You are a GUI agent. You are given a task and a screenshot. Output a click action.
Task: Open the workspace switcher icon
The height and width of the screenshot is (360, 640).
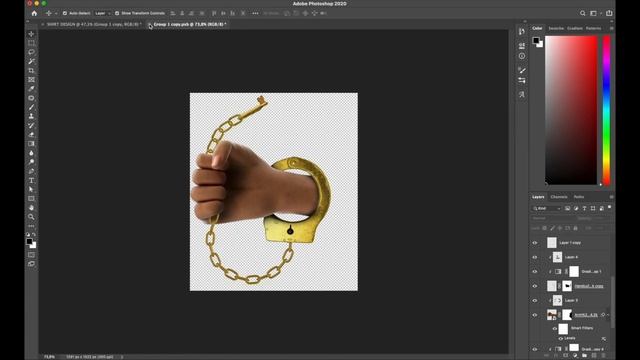coord(593,13)
